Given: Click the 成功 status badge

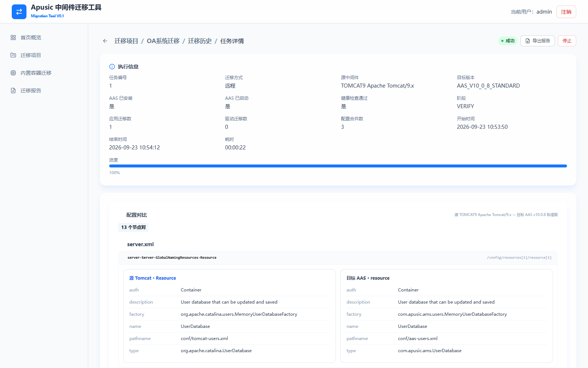Looking at the screenshot, I should (508, 41).
